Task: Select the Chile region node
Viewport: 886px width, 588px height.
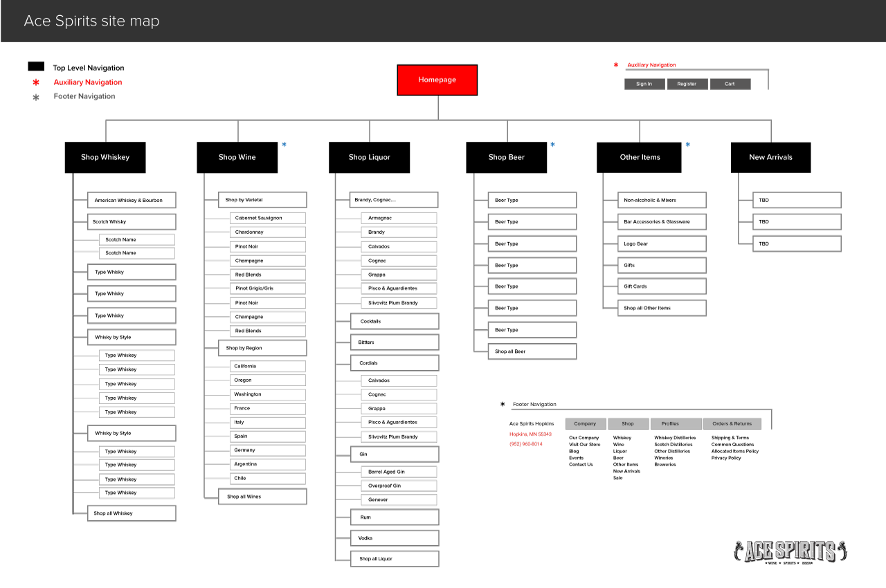Action: (x=268, y=479)
